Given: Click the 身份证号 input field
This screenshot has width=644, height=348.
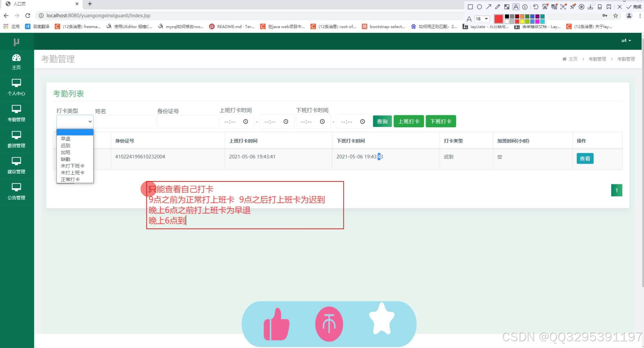Looking at the screenshot, I should click(x=187, y=122).
